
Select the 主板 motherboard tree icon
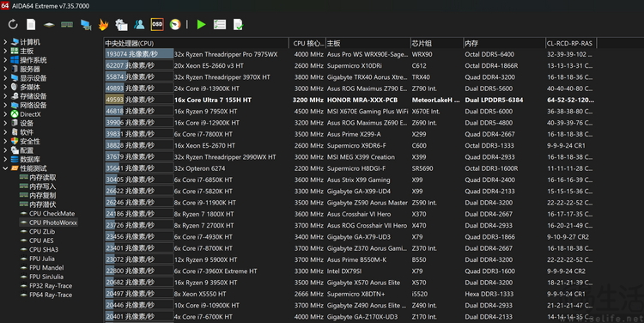(x=15, y=51)
